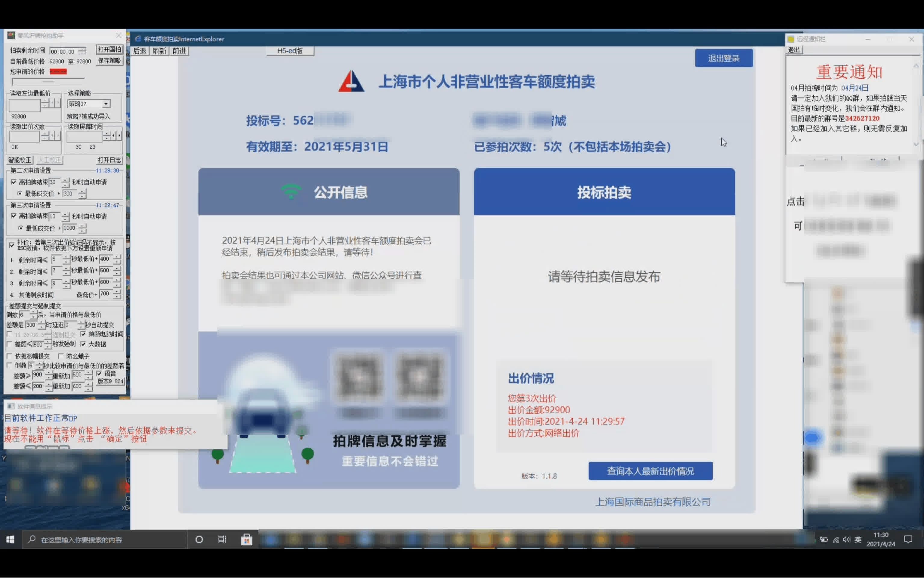
Task: Click the 上海国际商品拍卖有限公司 link
Action: click(653, 502)
